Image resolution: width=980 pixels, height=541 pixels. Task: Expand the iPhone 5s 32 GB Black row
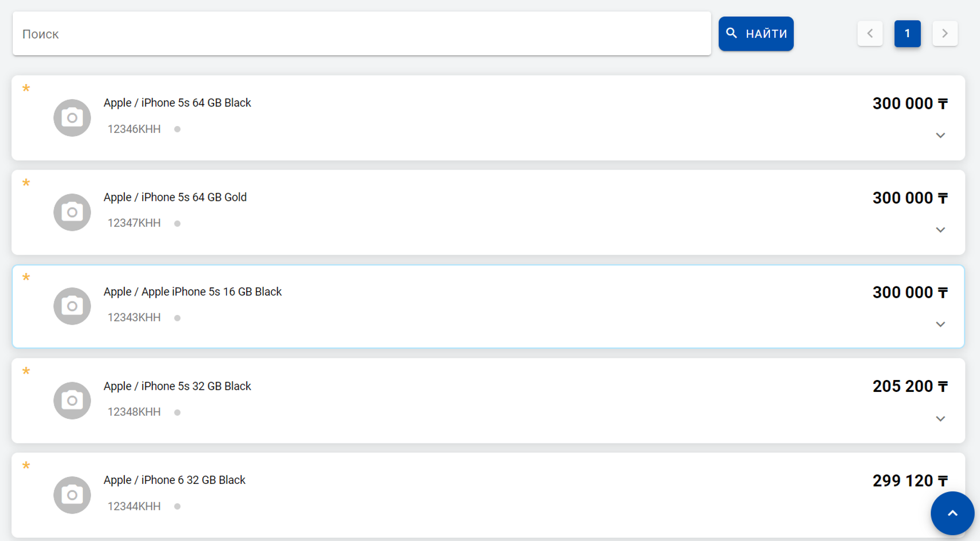[940, 419]
